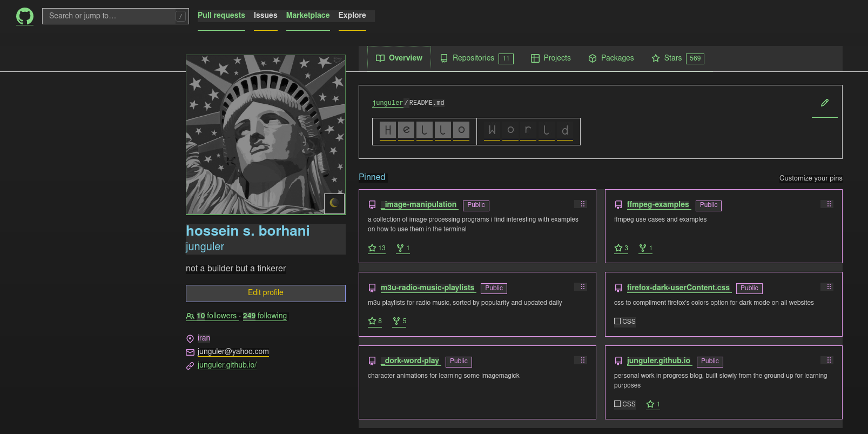Click the drag handle on dork-word-play pin
This screenshot has height=434, width=868.
click(x=582, y=360)
